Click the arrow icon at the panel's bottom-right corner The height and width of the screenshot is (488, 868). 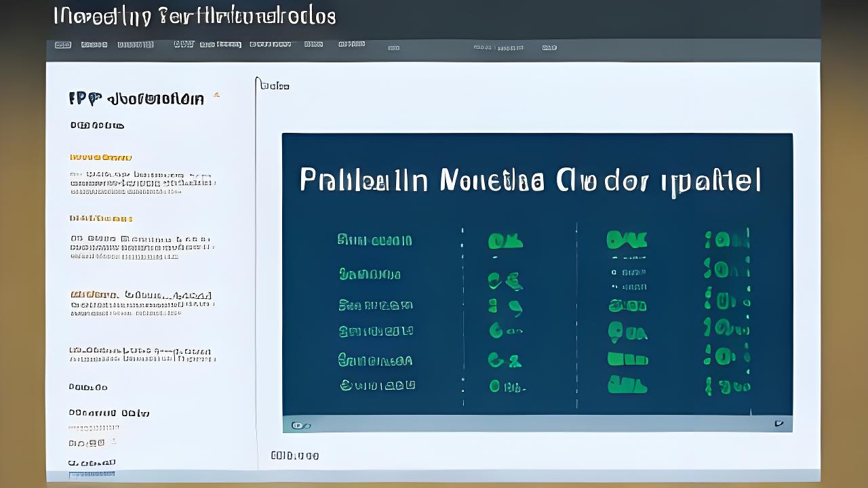point(778,424)
